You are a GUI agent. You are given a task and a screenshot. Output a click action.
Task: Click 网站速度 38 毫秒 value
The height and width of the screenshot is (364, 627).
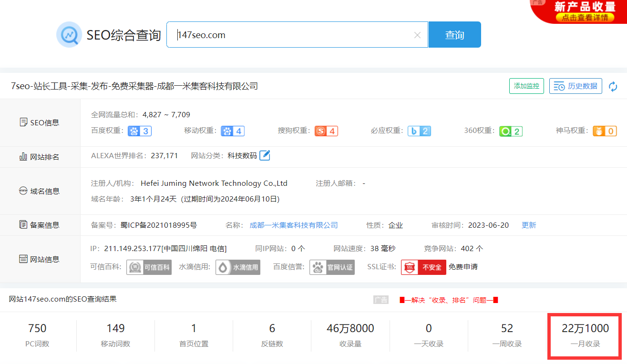tap(383, 249)
